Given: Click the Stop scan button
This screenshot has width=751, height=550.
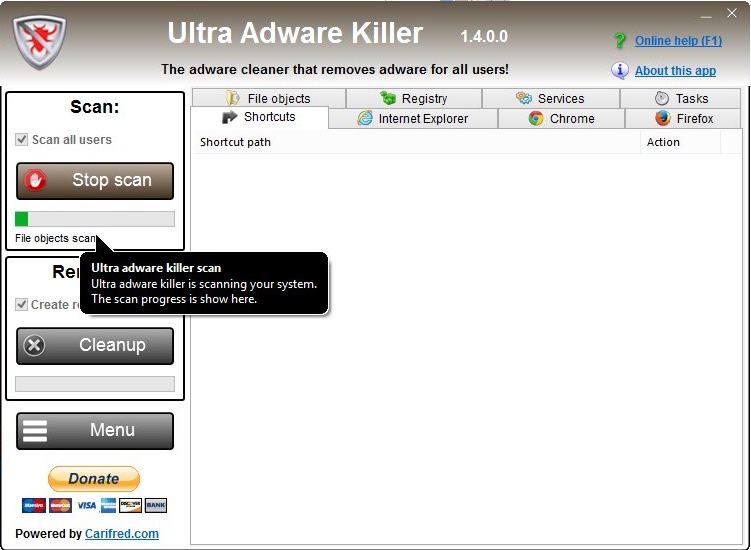Looking at the screenshot, I should pyautogui.click(x=95, y=181).
